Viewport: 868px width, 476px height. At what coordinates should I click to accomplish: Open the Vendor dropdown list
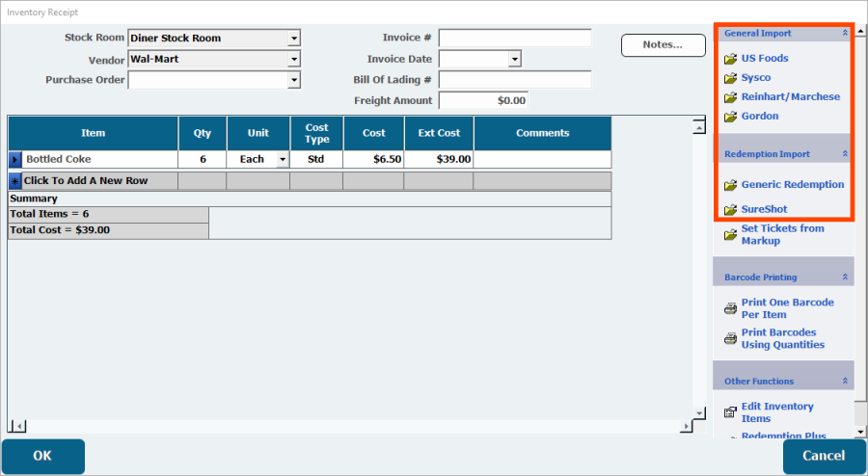pos(294,60)
